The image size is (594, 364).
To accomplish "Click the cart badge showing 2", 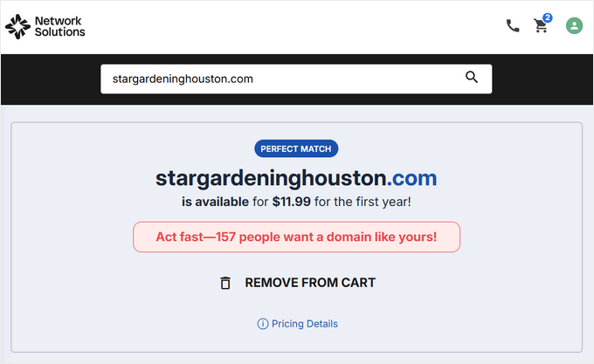I will pyautogui.click(x=548, y=17).
